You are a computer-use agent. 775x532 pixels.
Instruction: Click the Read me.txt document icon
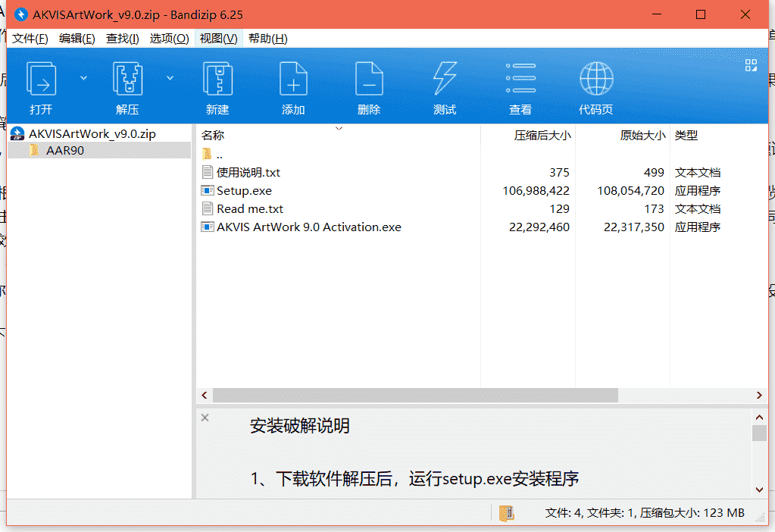pyautogui.click(x=208, y=208)
